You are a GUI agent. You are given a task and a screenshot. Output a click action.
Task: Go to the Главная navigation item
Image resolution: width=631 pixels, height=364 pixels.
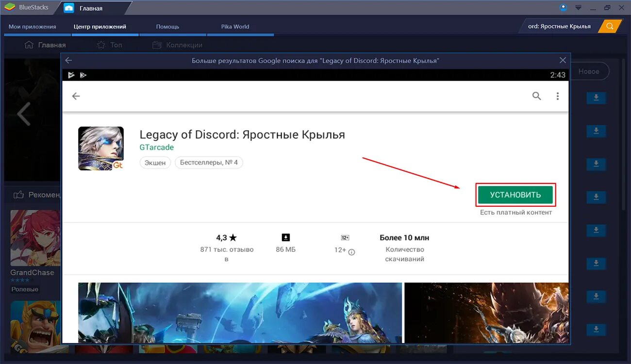pyautogui.click(x=45, y=45)
